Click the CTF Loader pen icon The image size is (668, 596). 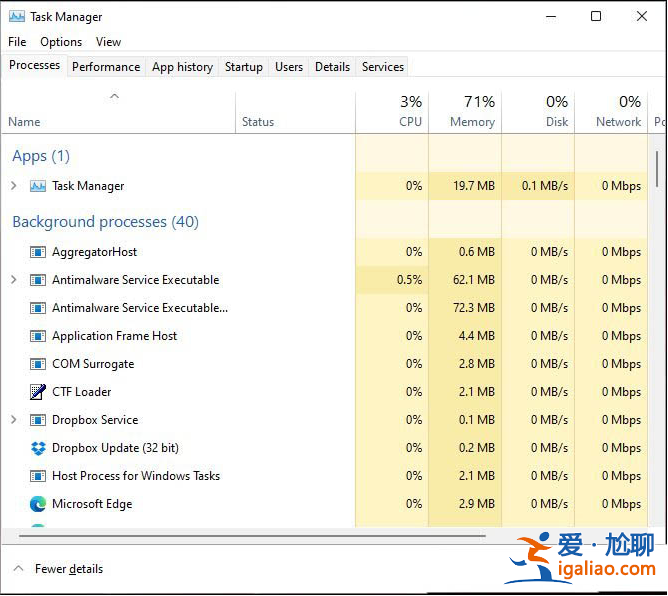coord(38,392)
